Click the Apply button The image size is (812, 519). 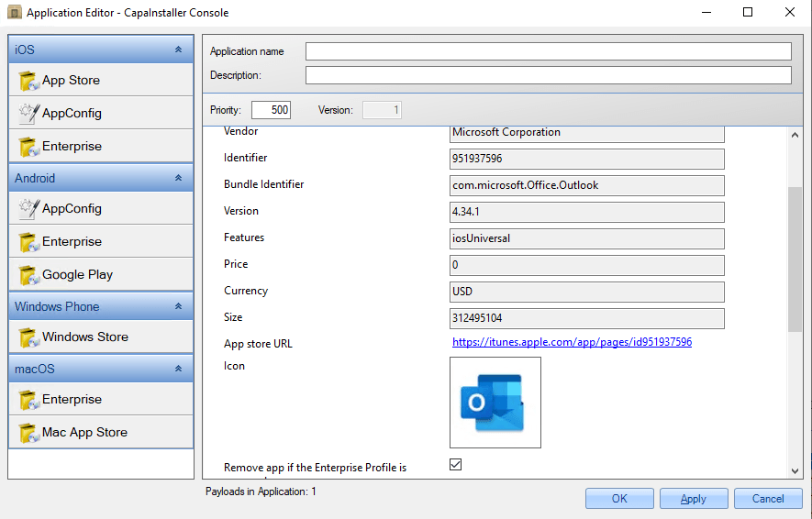coord(694,498)
